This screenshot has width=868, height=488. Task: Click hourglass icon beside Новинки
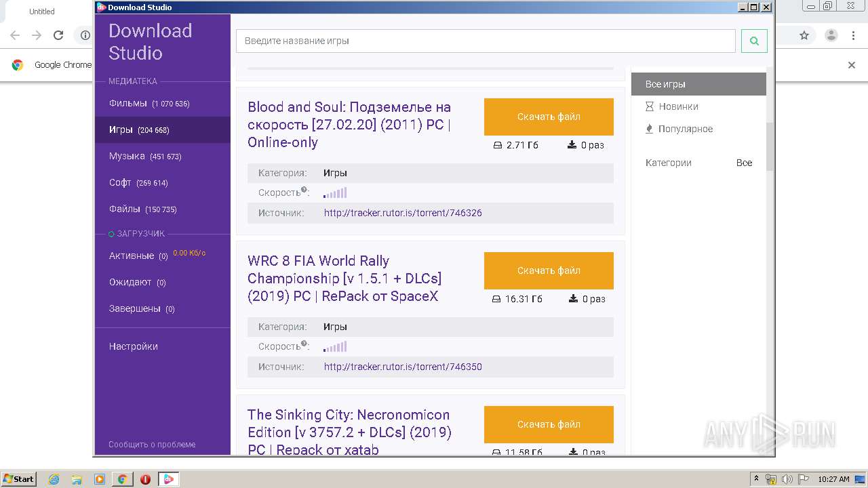click(650, 106)
